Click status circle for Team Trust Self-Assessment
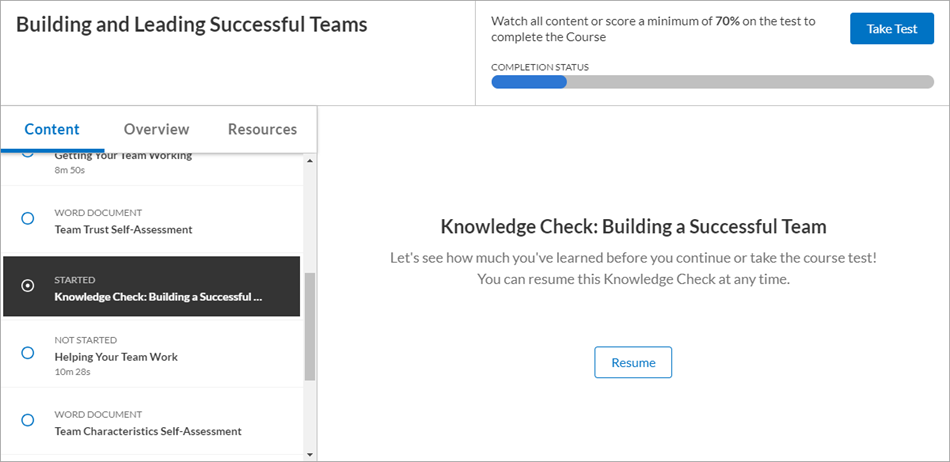Screen dimensions: 950x462 [28, 218]
